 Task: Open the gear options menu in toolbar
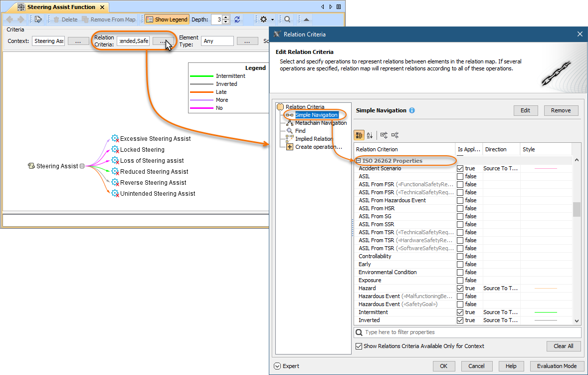click(264, 19)
